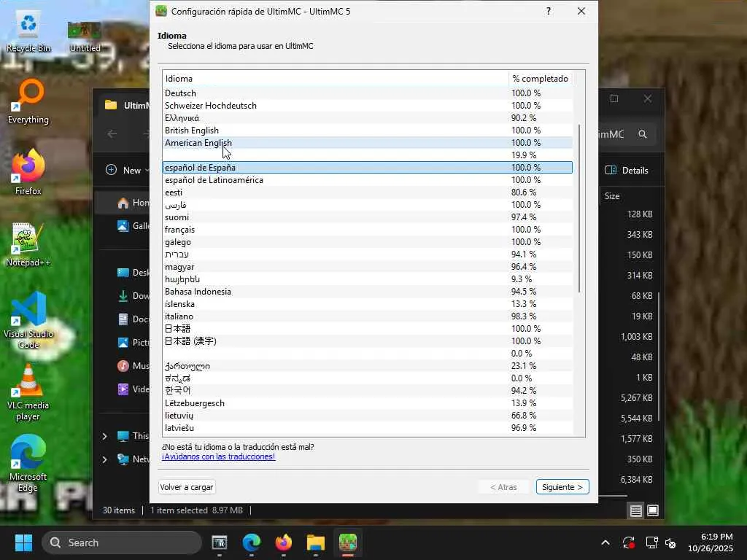This screenshot has height=560, width=747.
Task: Show hidden system tray icons
Action: point(605,542)
